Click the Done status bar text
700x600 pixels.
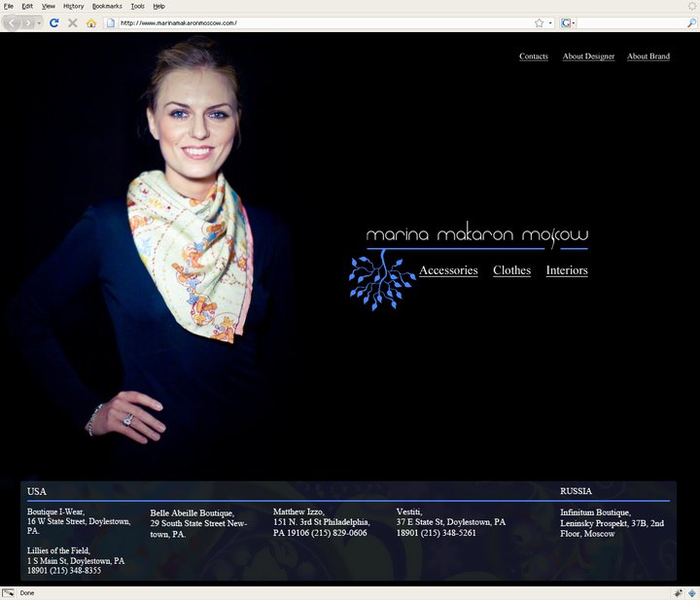[27, 593]
